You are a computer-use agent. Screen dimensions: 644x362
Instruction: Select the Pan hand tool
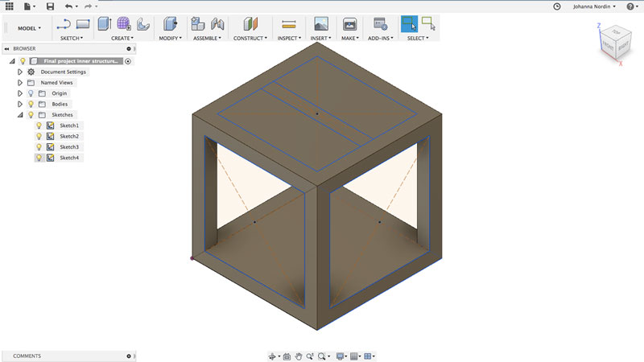coord(299,356)
